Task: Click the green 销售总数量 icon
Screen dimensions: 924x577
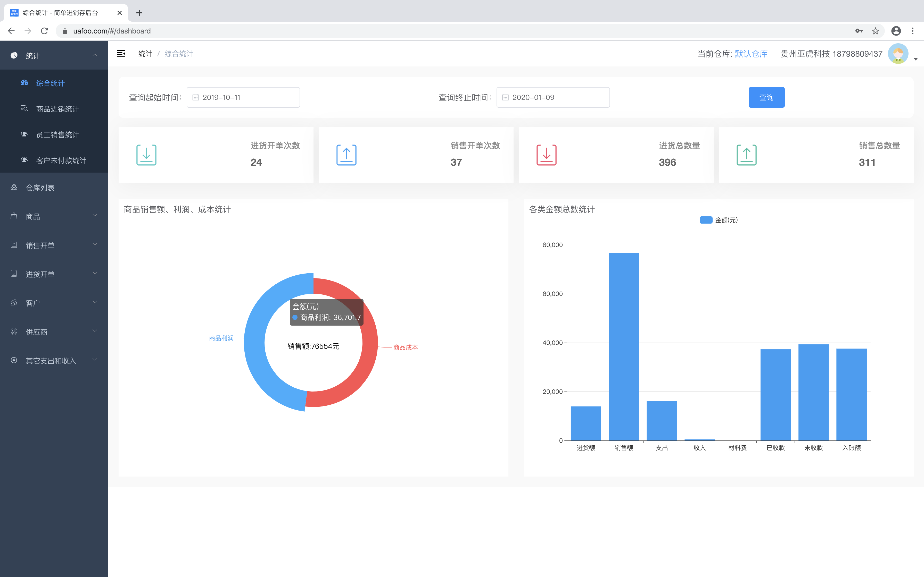Action: (x=746, y=155)
